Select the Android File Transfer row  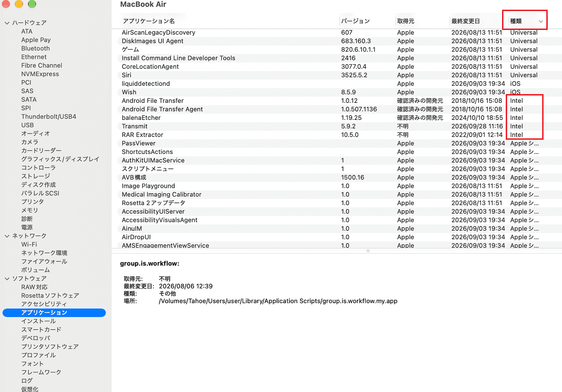[x=337, y=101]
